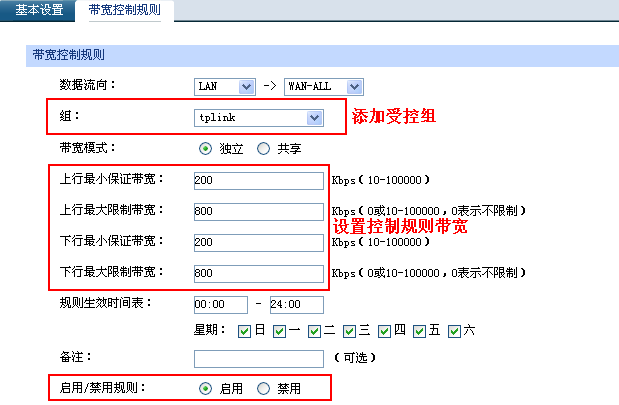Select the 带宽控制规则 tab
This screenshot has height=405, width=619.
pyautogui.click(x=125, y=11)
